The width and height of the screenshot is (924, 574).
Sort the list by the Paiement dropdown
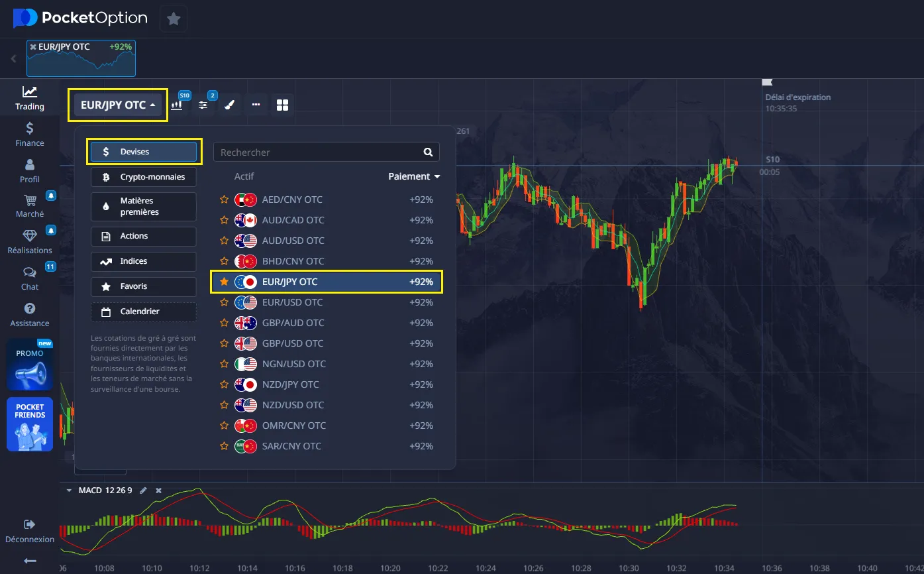[x=414, y=176]
